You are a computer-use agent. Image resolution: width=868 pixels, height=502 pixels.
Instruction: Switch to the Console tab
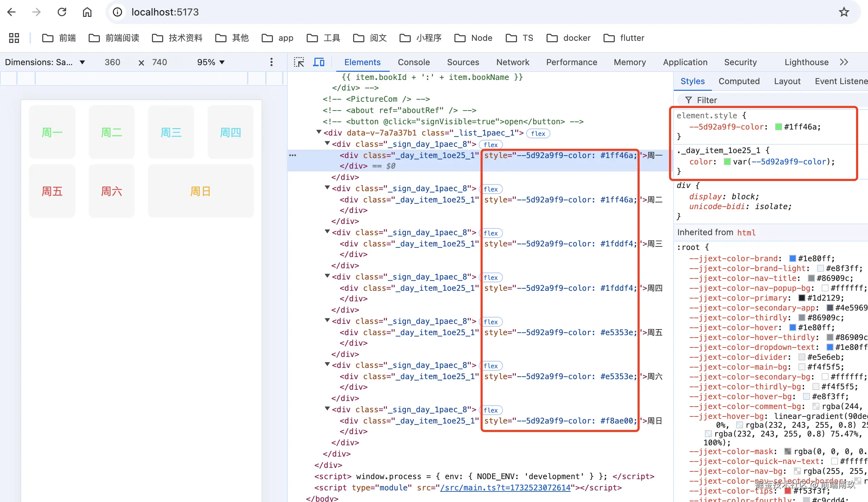414,62
